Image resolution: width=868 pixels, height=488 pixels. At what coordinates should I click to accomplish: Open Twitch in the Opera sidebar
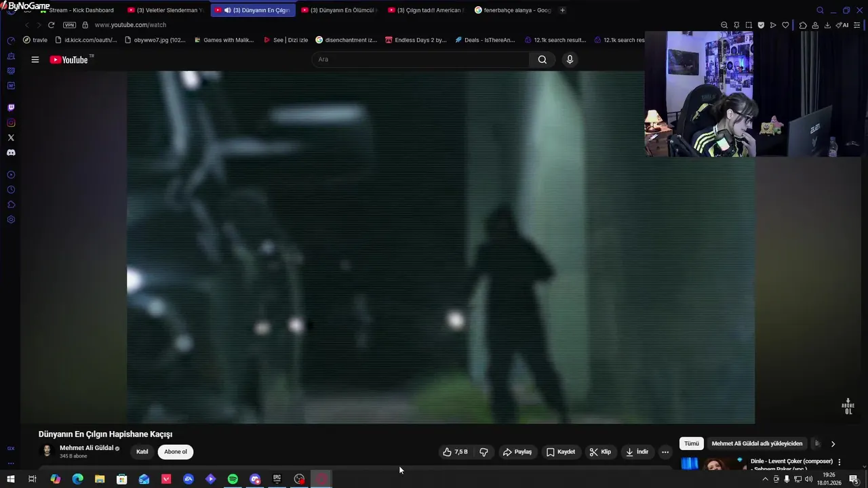11,108
